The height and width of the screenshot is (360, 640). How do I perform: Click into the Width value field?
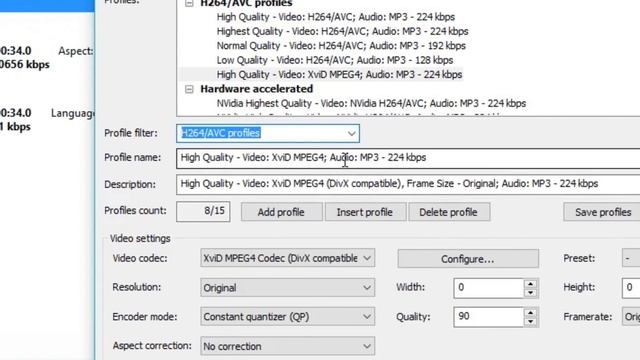(489, 288)
